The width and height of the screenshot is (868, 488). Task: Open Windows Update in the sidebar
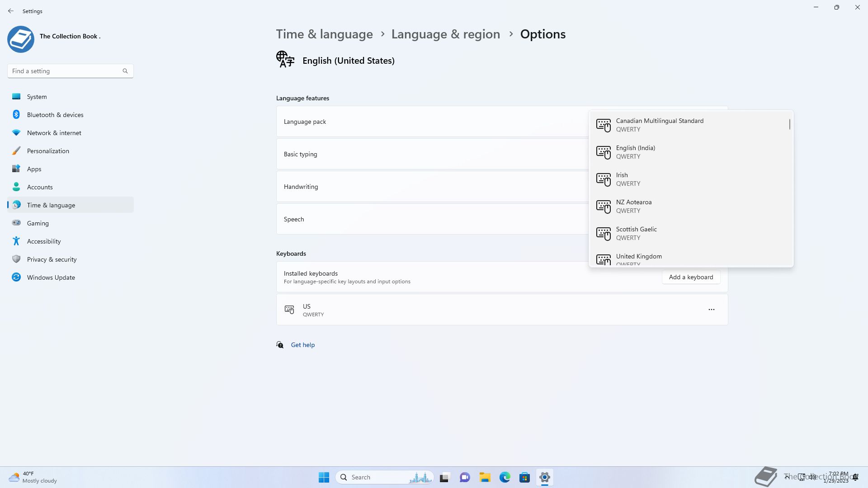tap(51, 277)
